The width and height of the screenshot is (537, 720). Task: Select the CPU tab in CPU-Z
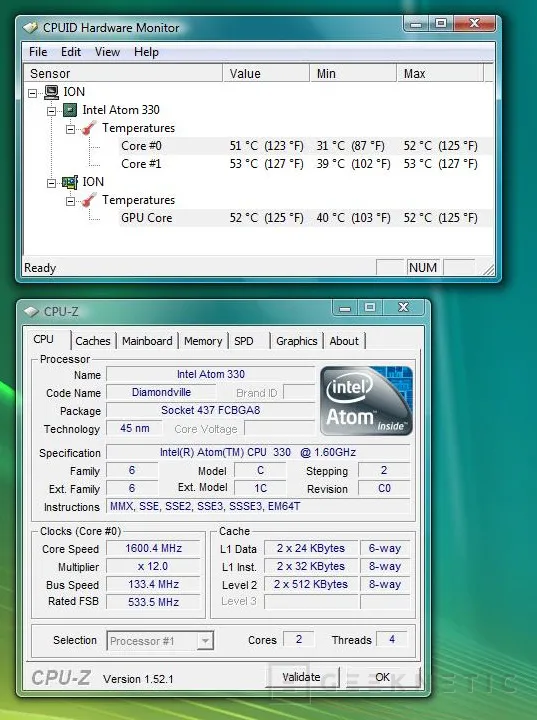(x=44, y=339)
